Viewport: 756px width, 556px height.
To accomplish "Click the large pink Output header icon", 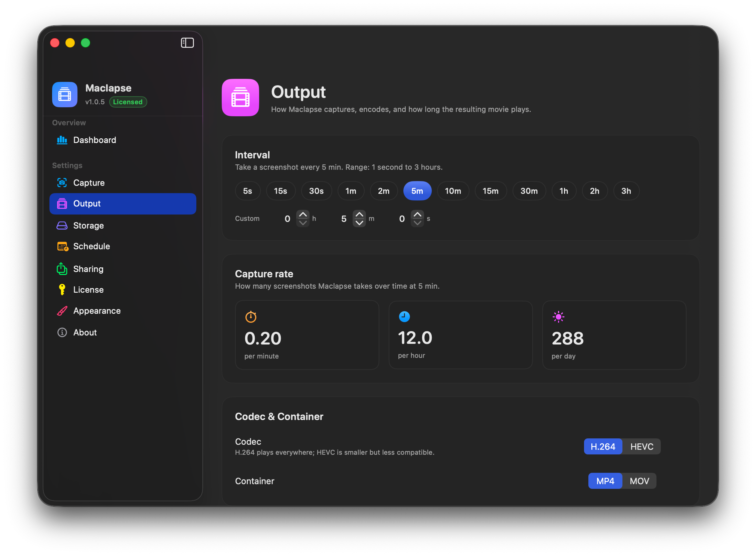I will (240, 98).
